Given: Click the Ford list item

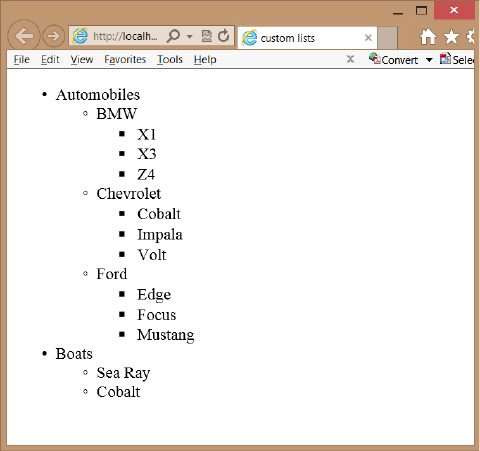Looking at the screenshot, I should click(112, 274).
